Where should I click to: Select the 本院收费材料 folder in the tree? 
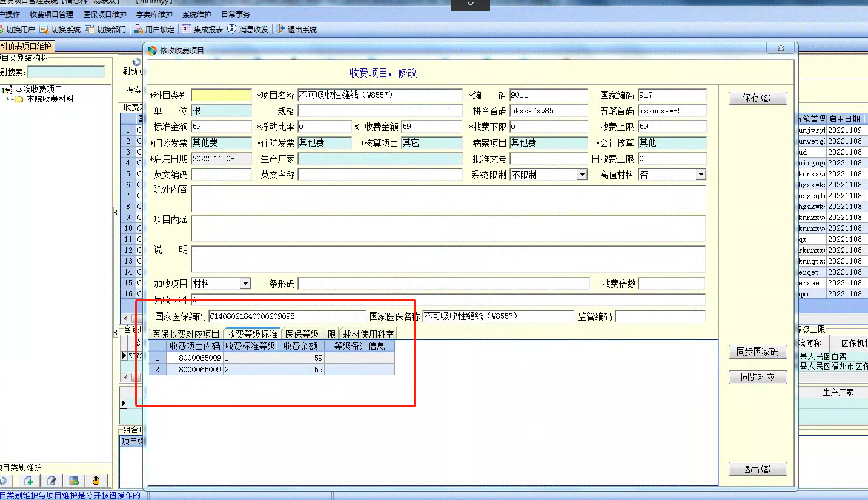50,99
